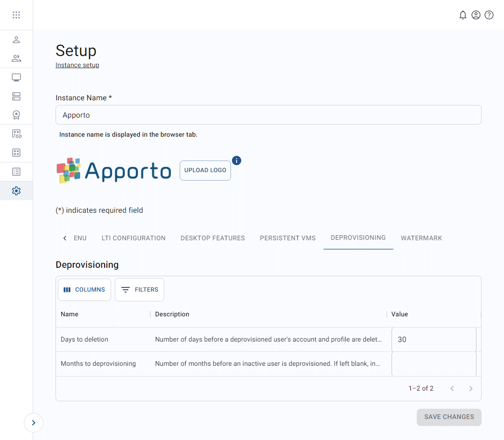Open the user profile sidebar icon
Viewport: 504px width, 440px height.
tap(16, 40)
